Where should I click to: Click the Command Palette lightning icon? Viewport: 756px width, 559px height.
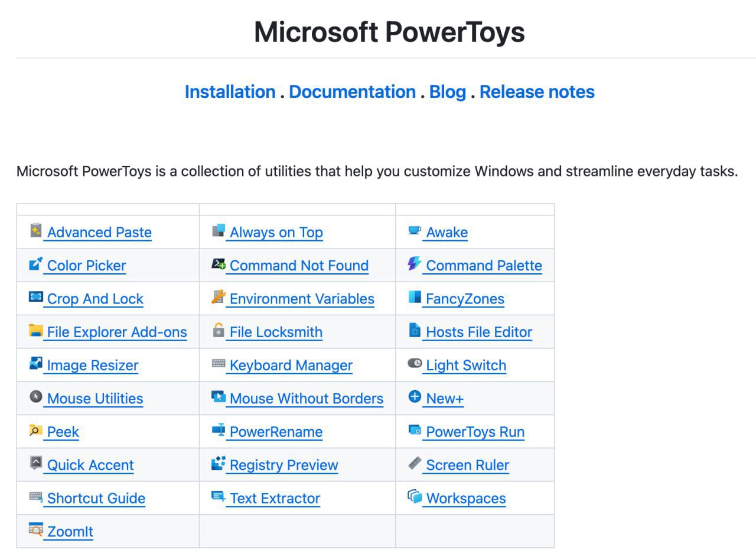coord(415,264)
